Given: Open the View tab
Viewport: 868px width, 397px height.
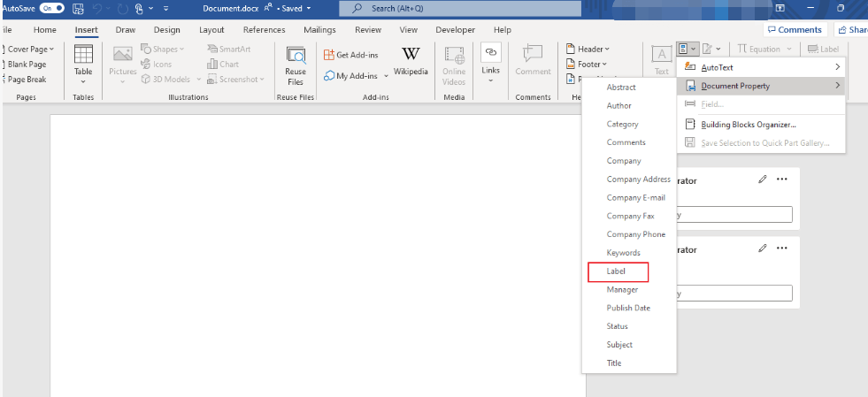Looking at the screenshot, I should 409,30.
